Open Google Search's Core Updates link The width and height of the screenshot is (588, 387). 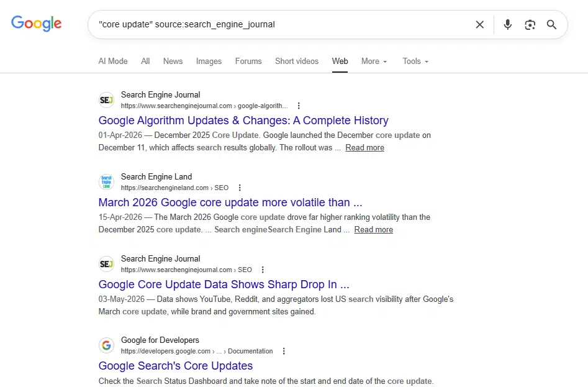click(x=176, y=366)
